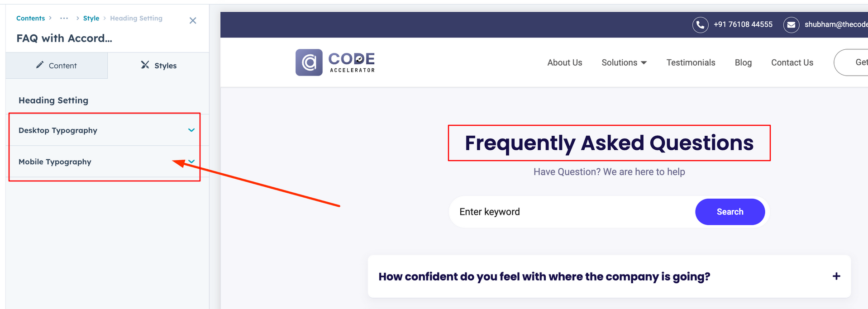The height and width of the screenshot is (309, 868).
Task: Click the styles brush icon beside Styles label
Action: 144,65
